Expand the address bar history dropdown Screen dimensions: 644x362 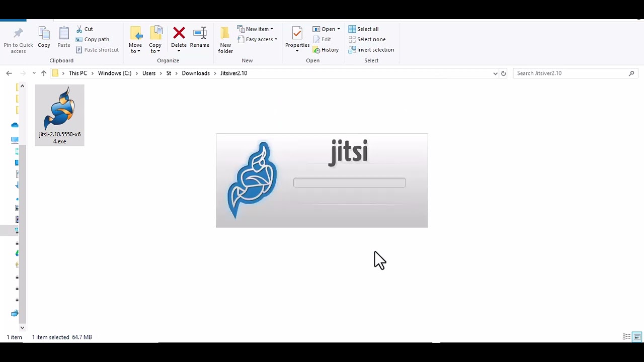point(495,73)
